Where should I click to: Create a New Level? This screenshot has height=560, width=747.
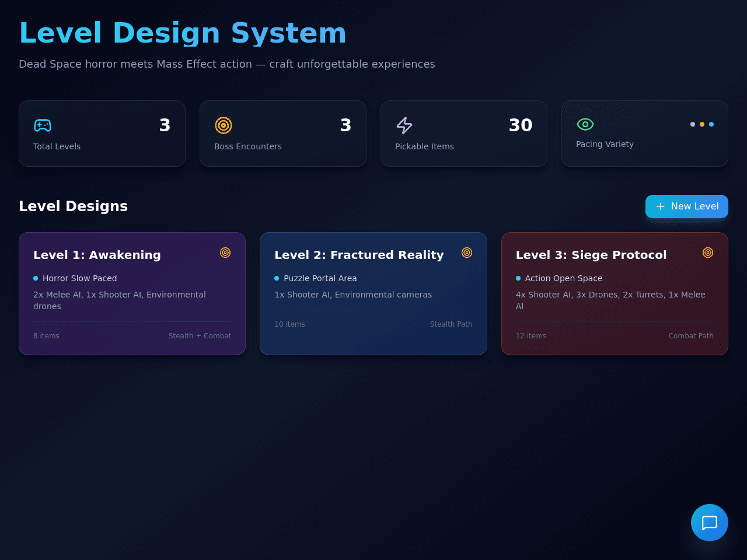point(687,206)
